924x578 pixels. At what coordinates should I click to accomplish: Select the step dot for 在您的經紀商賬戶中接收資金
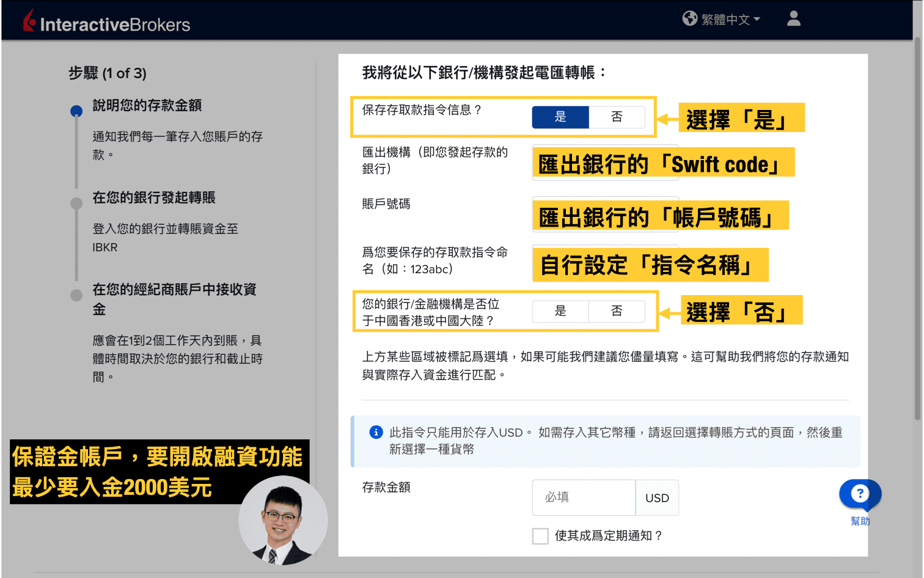pos(76,295)
